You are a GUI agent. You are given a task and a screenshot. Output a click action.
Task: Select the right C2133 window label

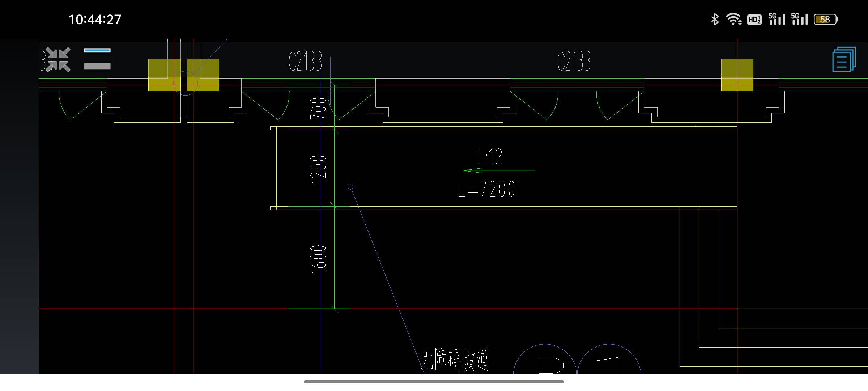click(574, 61)
